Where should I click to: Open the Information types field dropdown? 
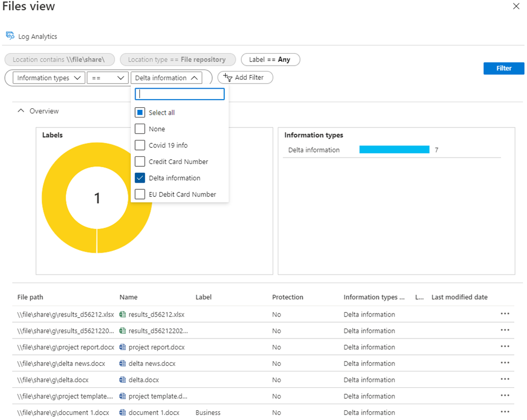pos(49,78)
